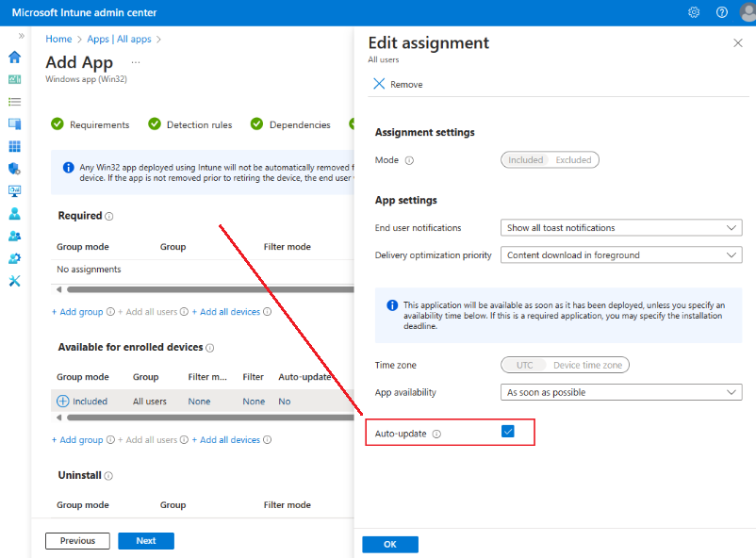The width and height of the screenshot is (756, 558).
Task: Click the Previous button
Action: coord(77,541)
